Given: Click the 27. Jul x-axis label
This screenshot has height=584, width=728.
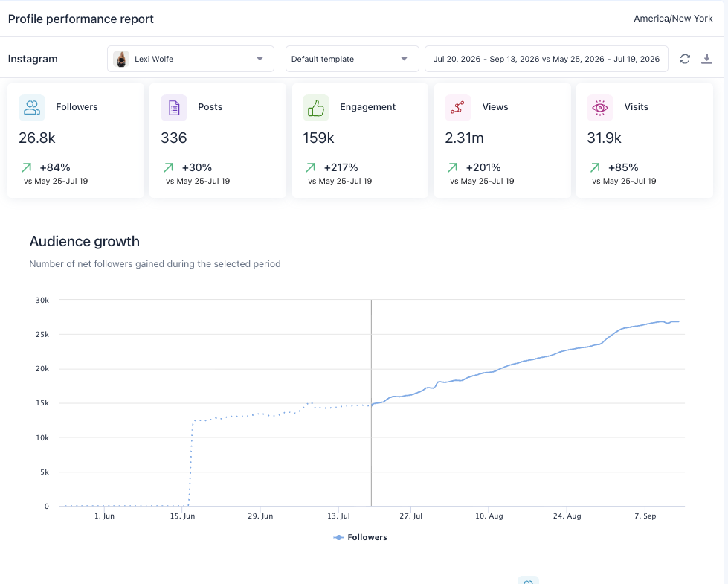Looking at the screenshot, I should point(411,516).
